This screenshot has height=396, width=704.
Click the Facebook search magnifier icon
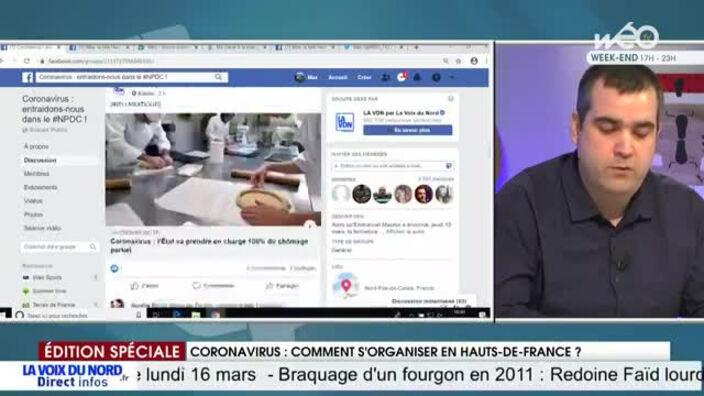pos(218,77)
